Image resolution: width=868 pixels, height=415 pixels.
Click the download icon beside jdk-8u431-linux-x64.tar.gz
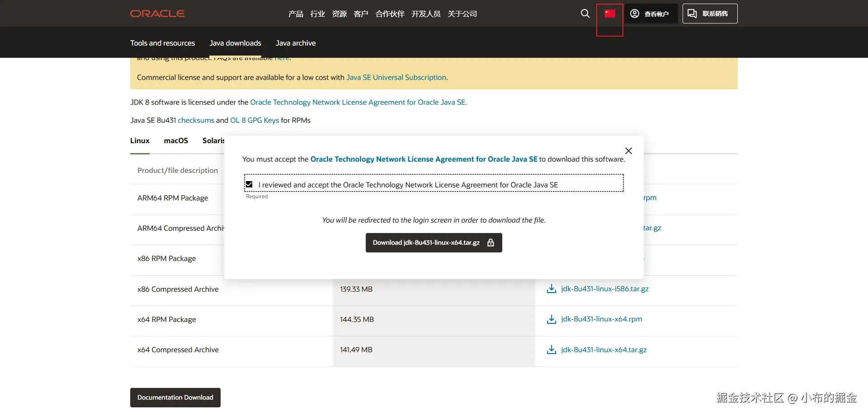point(552,350)
